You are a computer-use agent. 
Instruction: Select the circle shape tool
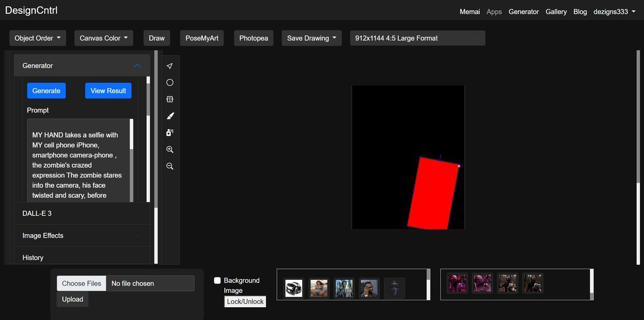click(170, 82)
